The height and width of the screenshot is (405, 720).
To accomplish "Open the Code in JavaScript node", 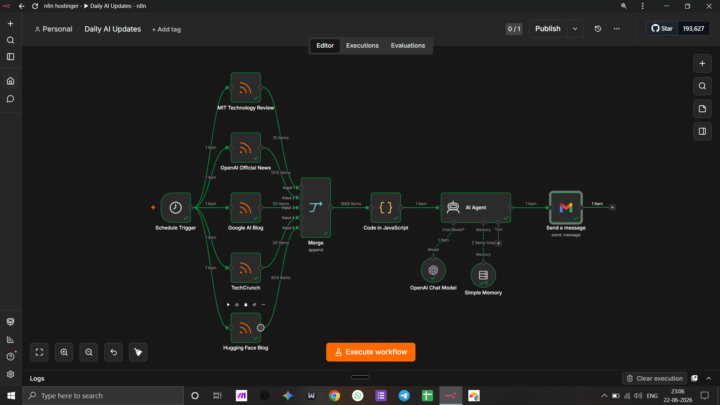I will [x=386, y=208].
